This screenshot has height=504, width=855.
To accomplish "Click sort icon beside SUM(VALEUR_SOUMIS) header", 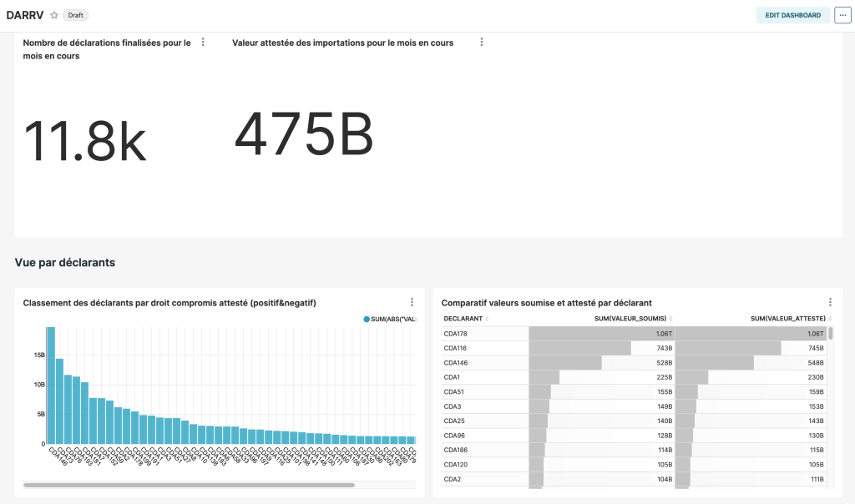I will (x=670, y=319).
